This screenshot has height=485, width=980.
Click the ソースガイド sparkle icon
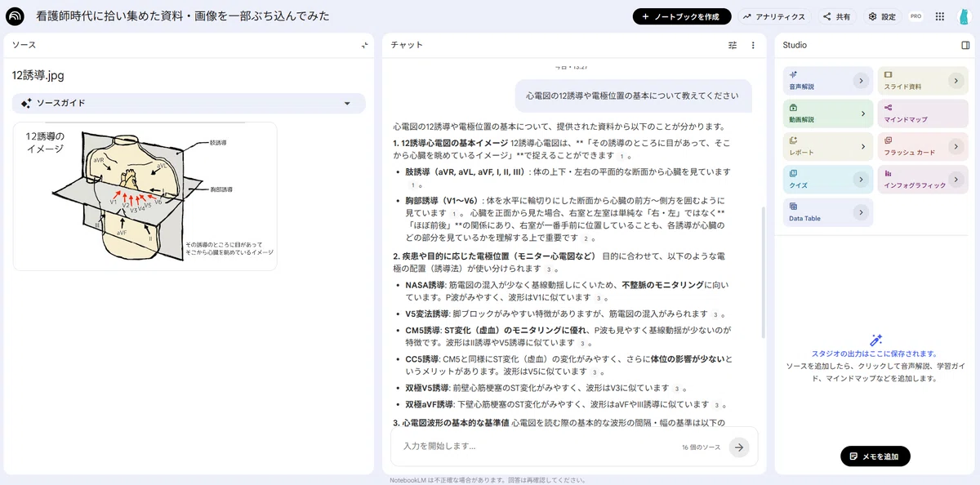[x=26, y=103]
